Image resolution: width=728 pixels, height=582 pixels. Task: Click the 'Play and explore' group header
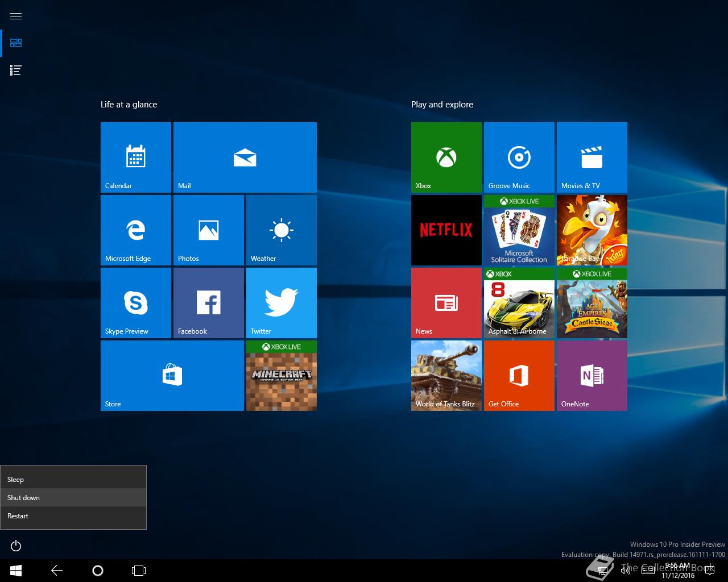(442, 105)
